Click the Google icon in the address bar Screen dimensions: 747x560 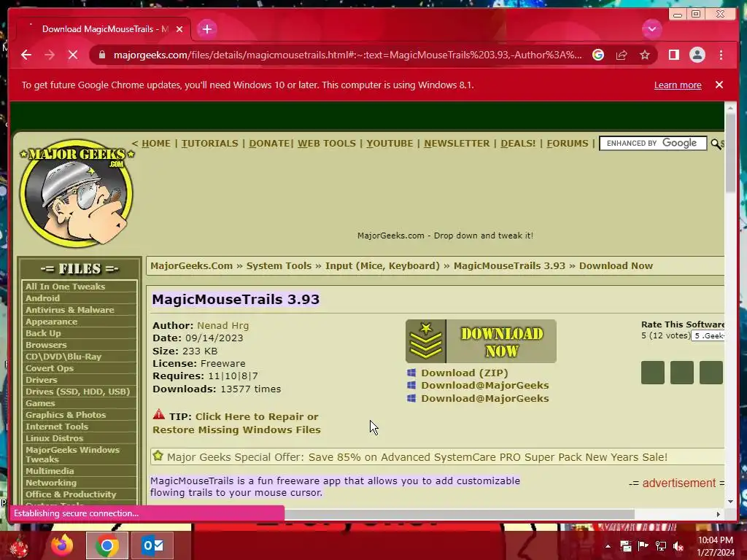point(598,55)
